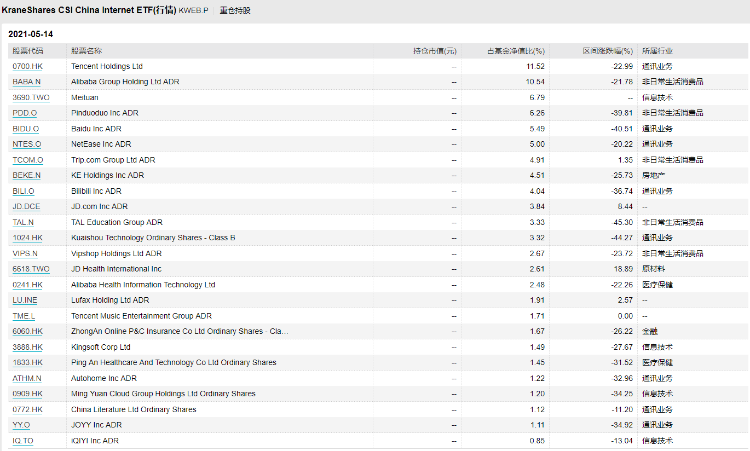Image resolution: width=750 pixels, height=451 pixels.
Task: Select the Kingsoft Corp Ltd cell
Action: click(x=100, y=347)
